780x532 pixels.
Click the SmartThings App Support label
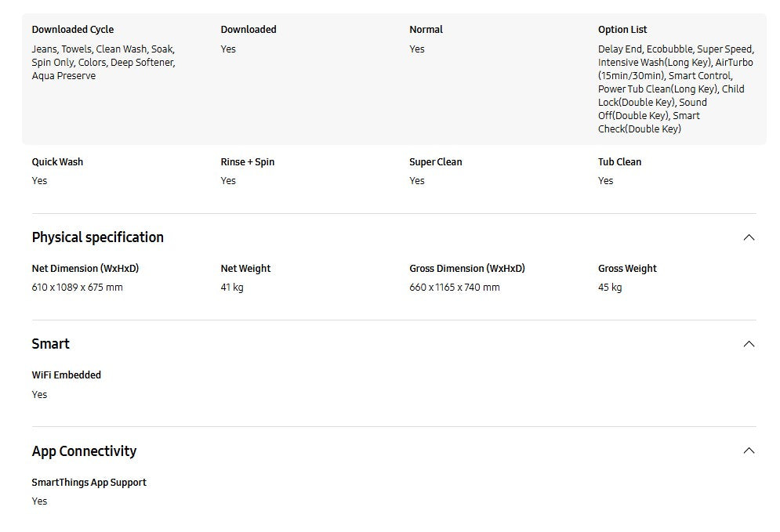(x=89, y=483)
